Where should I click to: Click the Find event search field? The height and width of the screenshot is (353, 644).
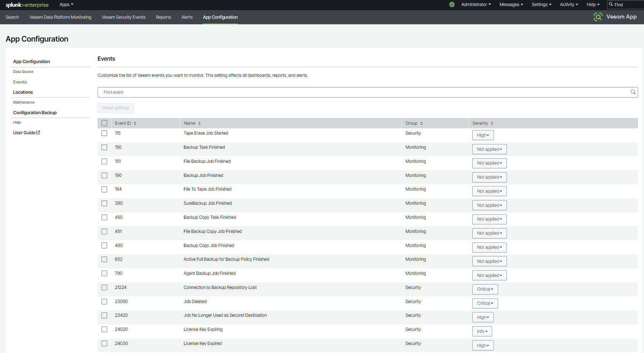click(368, 92)
